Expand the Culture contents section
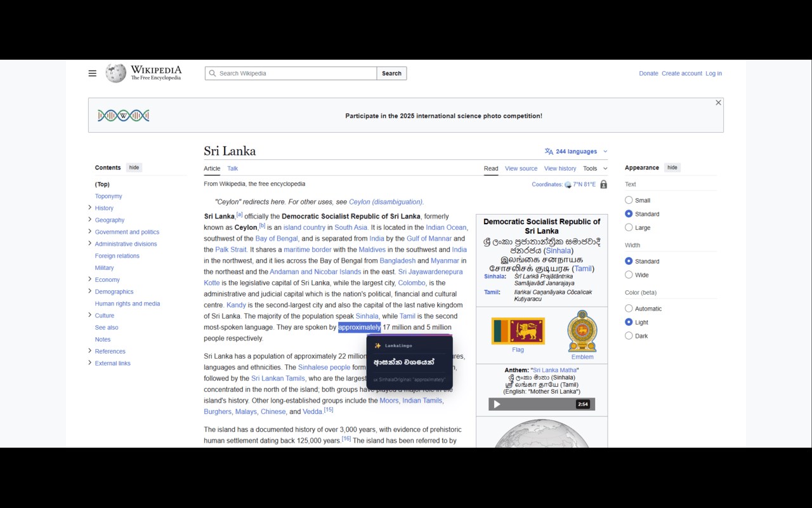The image size is (812, 508). 89,315
